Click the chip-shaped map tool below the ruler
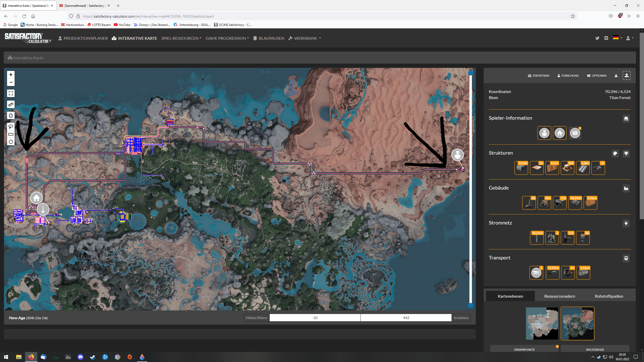Viewport: 644px width, 362px height. tap(11, 115)
